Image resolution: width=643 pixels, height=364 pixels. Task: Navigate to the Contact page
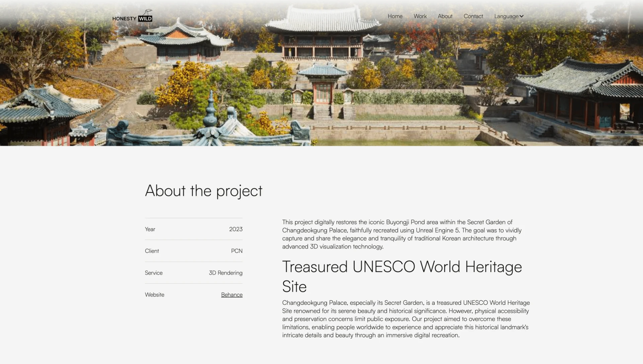pos(473,16)
